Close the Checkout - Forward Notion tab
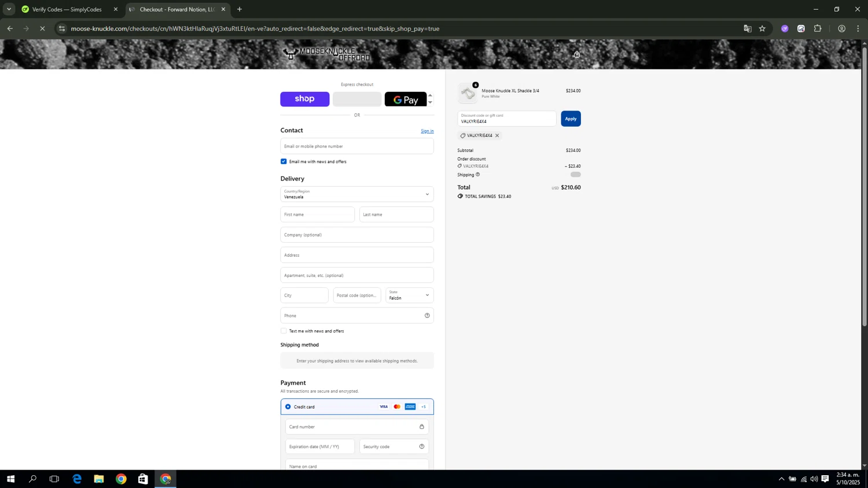The image size is (868, 488). [x=223, y=9]
